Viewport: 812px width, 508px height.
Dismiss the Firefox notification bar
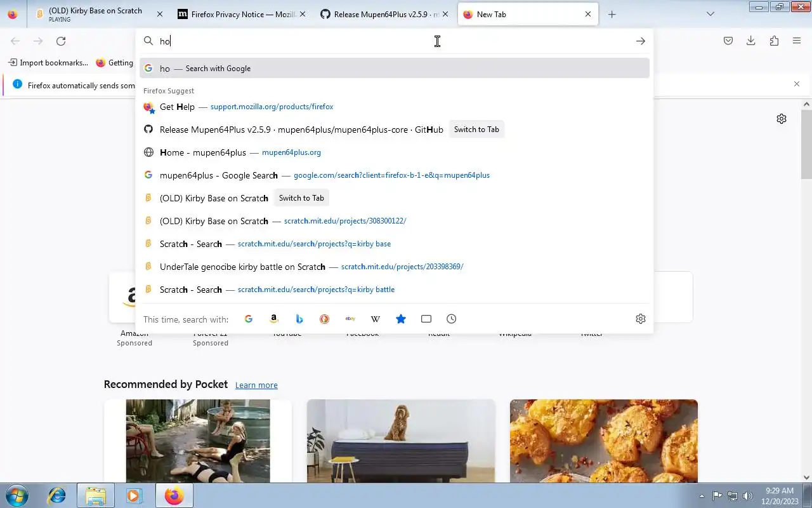pyautogui.click(x=797, y=84)
